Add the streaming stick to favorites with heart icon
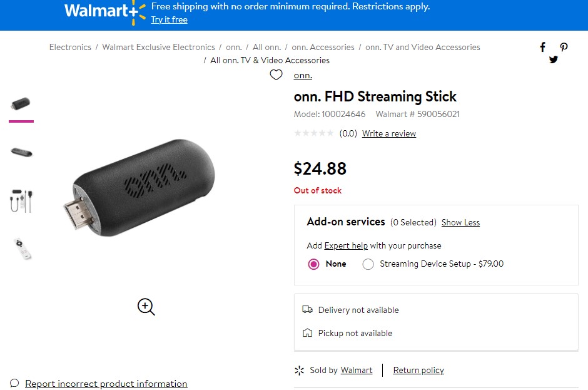This screenshot has width=588, height=390. click(276, 74)
